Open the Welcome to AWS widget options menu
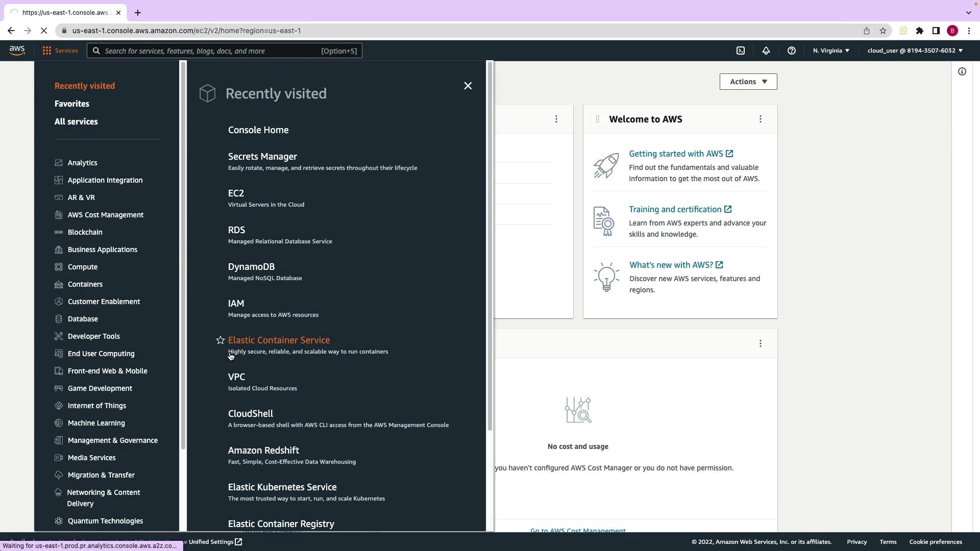Image resolution: width=980 pixels, height=551 pixels. (x=760, y=119)
